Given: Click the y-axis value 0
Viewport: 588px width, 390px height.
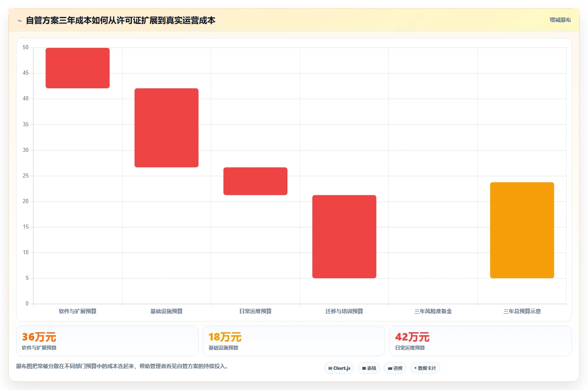Looking at the screenshot, I should [27, 304].
